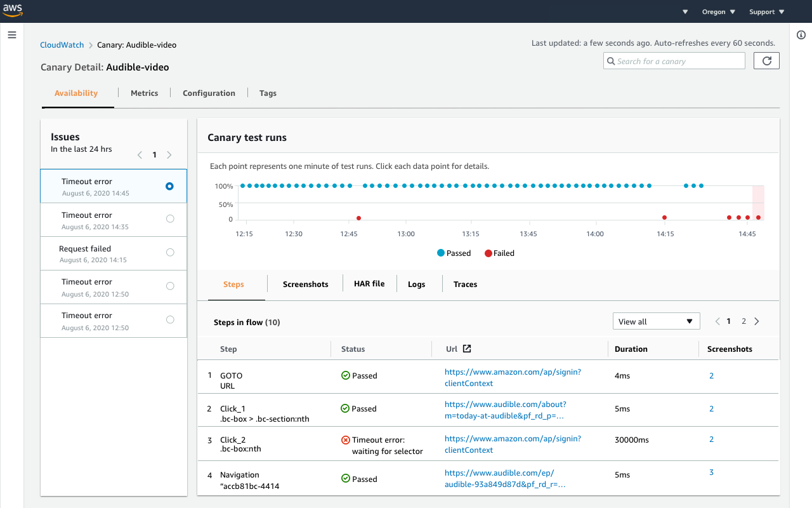Go to previous Issues page chevron
The width and height of the screenshot is (812, 508).
[140, 155]
